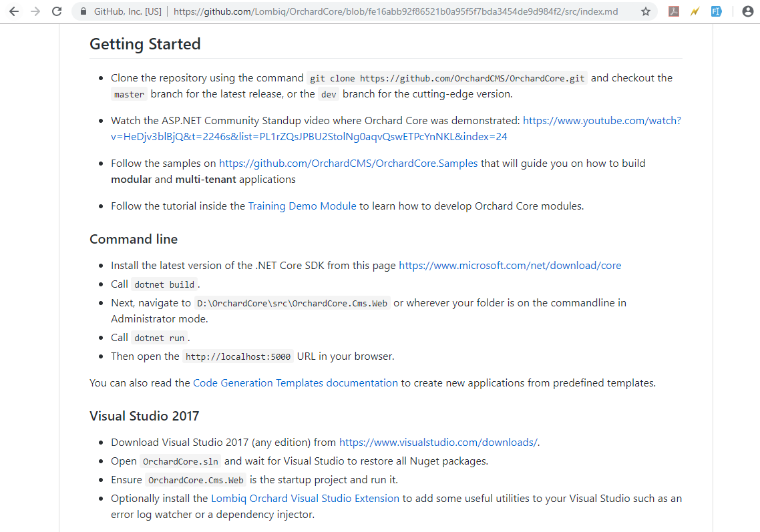Click the 'dev' branch code text
This screenshot has width=760, height=532.
(329, 95)
